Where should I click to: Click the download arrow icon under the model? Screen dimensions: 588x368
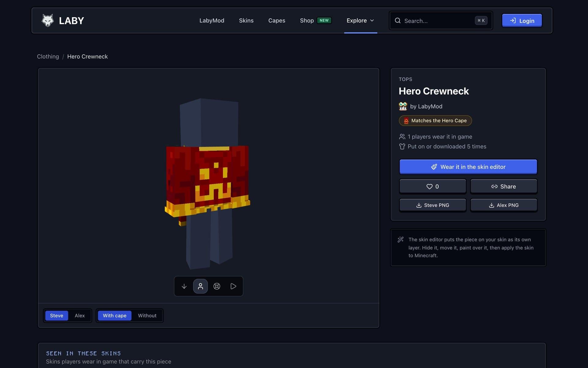point(184,286)
